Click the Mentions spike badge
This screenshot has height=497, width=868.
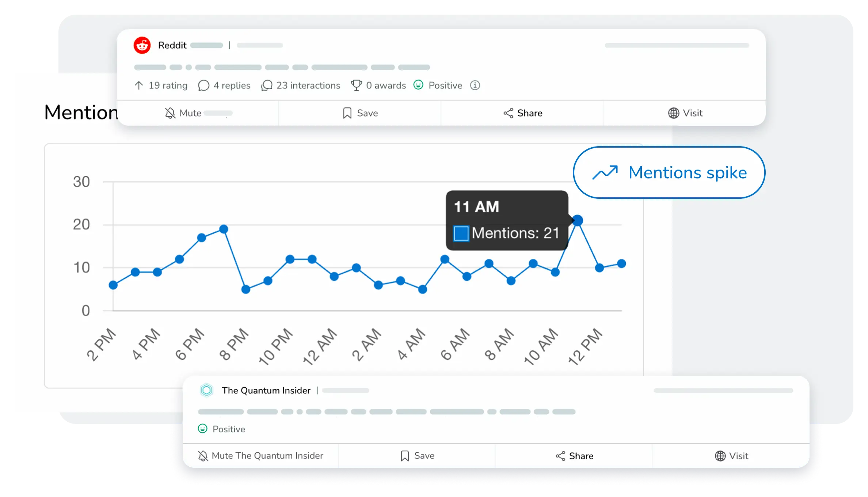pyautogui.click(x=669, y=172)
